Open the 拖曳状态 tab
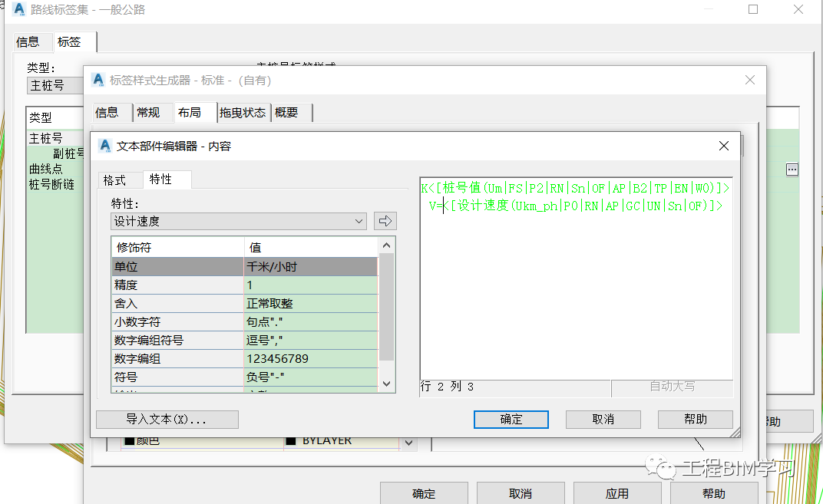 point(243,112)
